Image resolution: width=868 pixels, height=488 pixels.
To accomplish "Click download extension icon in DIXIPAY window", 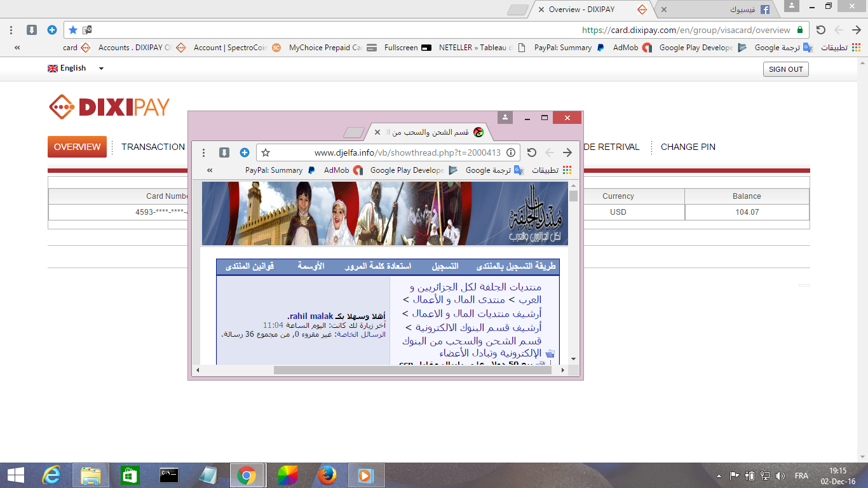I will (32, 30).
